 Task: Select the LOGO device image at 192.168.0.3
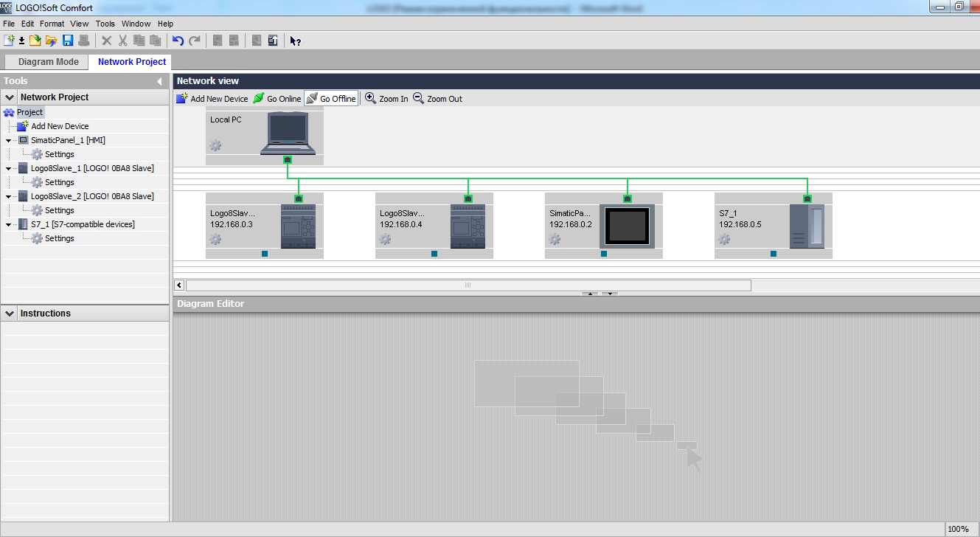coord(298,226)
